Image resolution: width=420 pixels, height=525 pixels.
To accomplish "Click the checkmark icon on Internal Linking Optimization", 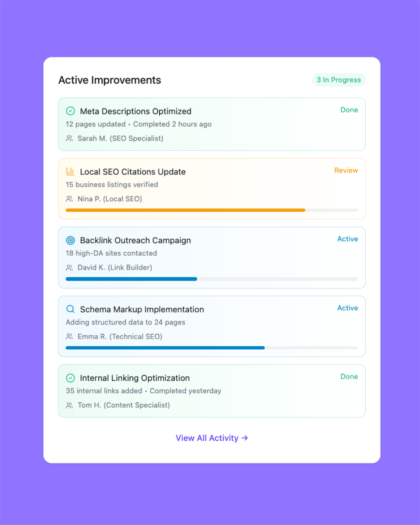I will point(70,378).
